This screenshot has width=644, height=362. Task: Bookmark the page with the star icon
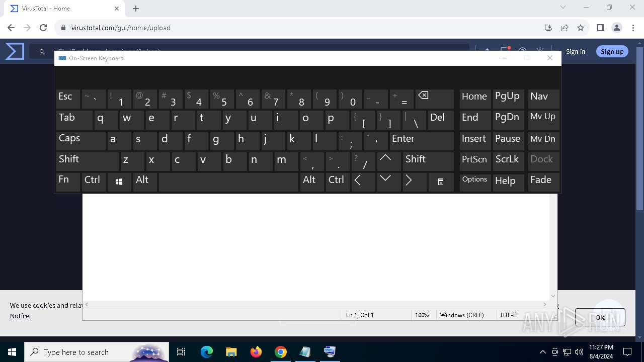click(x=581, y=28)
